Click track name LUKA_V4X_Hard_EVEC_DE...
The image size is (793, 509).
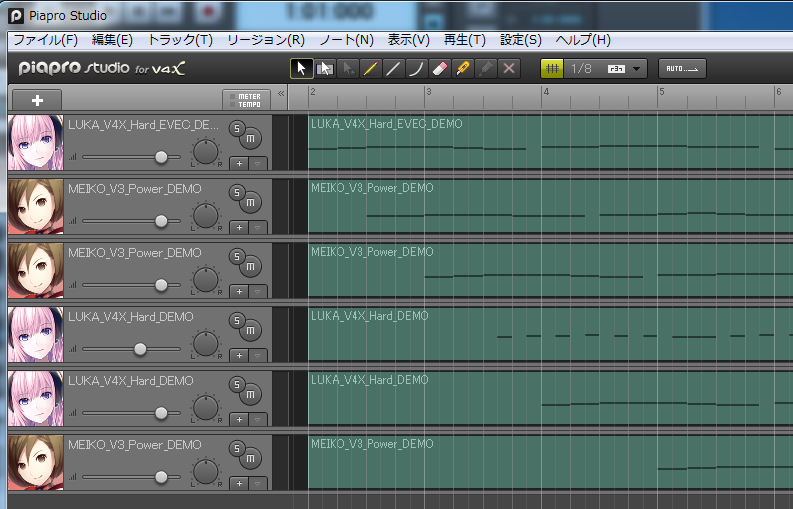pyautogui.click(x=144, y=125)
